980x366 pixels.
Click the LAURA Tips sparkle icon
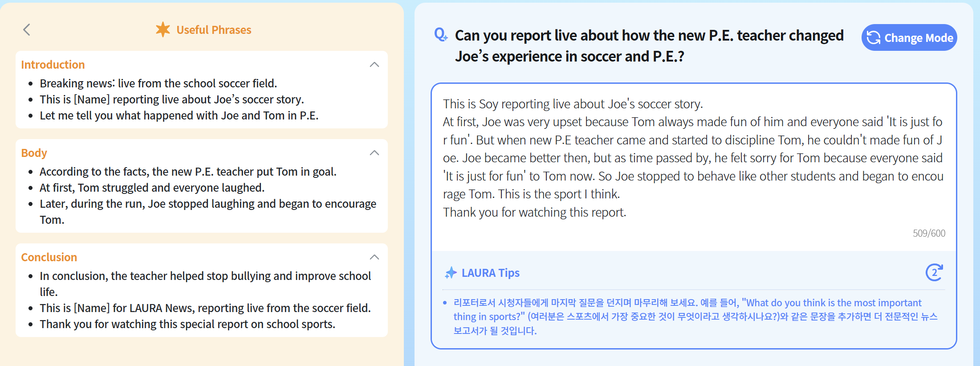(451, 273)
